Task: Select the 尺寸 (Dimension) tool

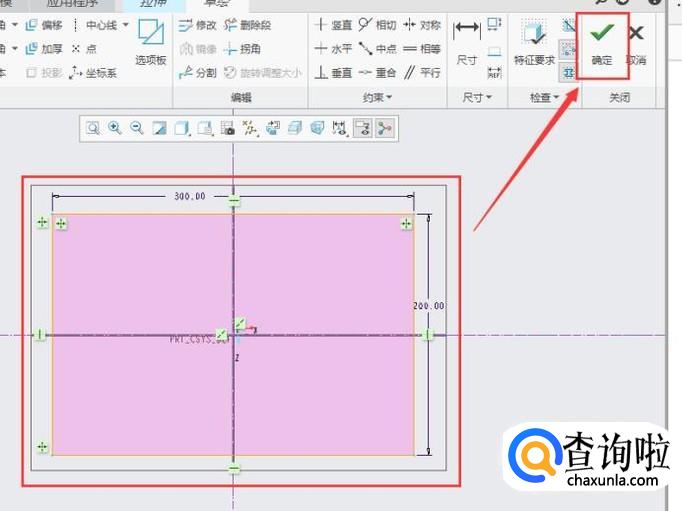Action: coord(467,42)
